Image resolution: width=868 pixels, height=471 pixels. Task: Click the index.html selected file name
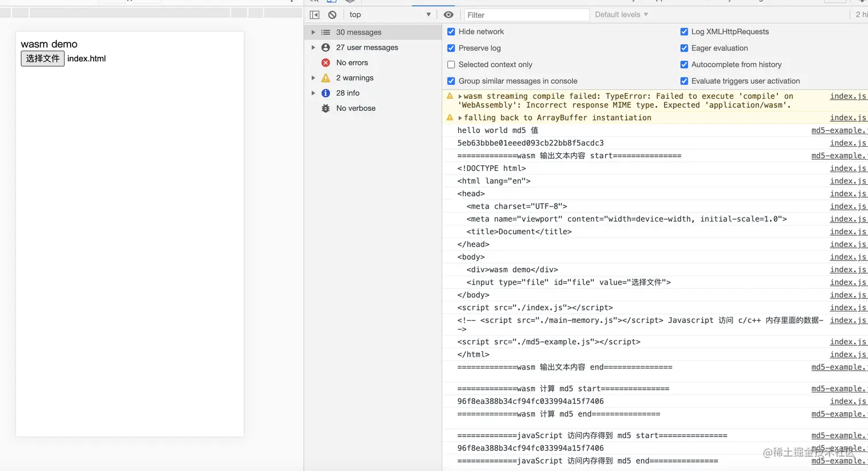click(x=87, y=59)
